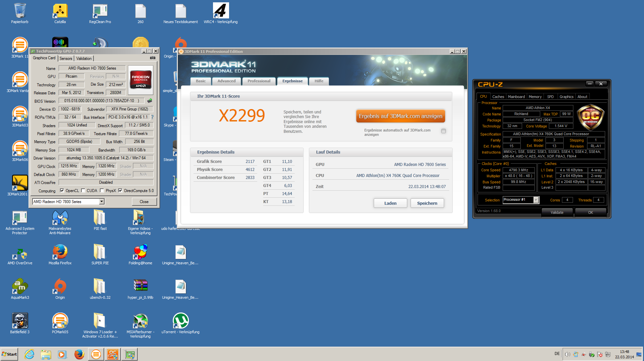Switch to the SPD tab in CPU-Z

(551, 97)
